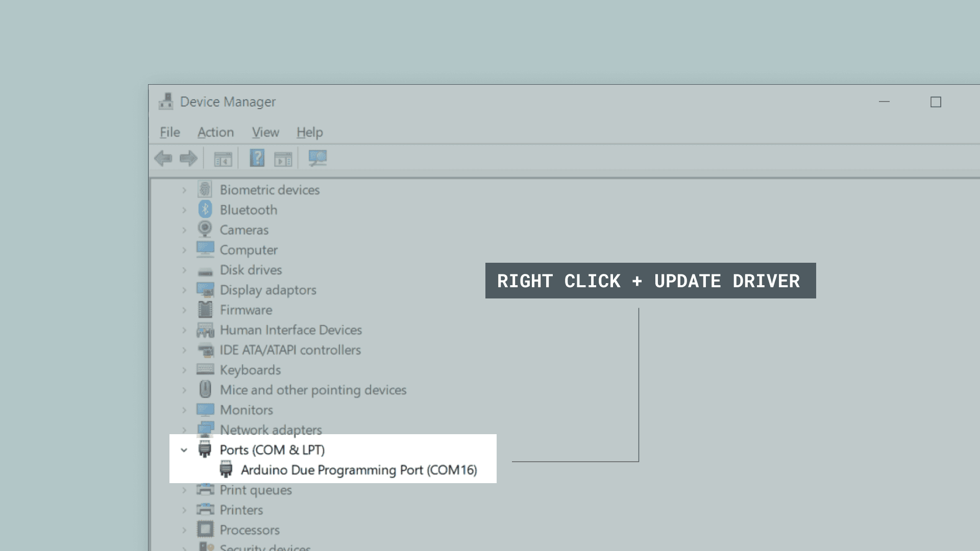Collapse the Ports (COM & LPT) node
This screenshot has height=551, width=980.
tap(184, 450)
